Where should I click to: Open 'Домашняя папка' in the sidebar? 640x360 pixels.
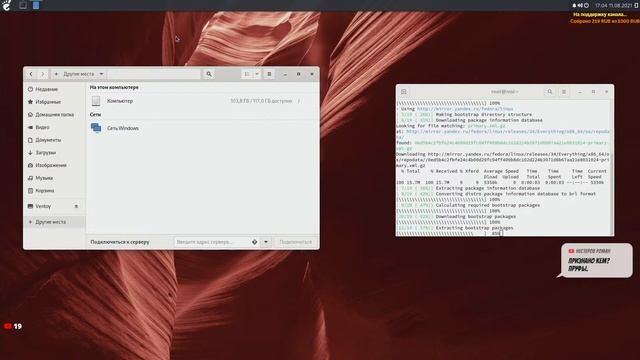click(54, 114)
